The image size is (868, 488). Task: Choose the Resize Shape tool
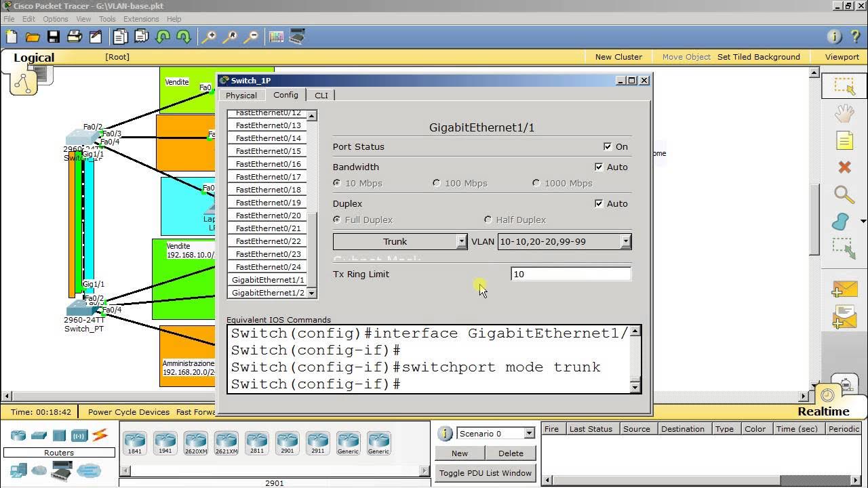pos(844,248)
